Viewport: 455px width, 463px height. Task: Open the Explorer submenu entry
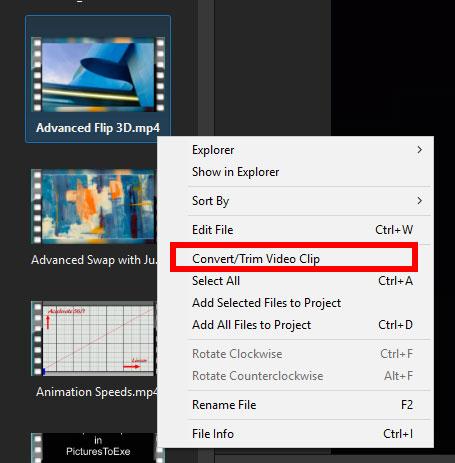pyautogui.click(x=295, y=150)
